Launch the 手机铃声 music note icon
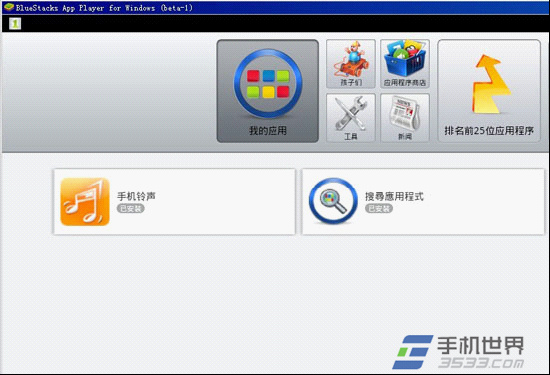 pos(85,202)
